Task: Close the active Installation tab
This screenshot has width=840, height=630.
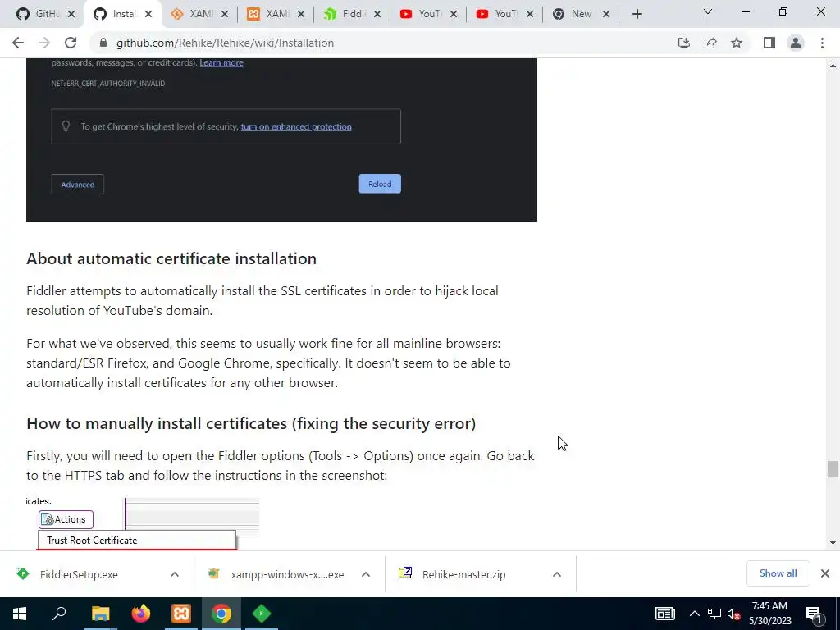Action: click(148, 15)
